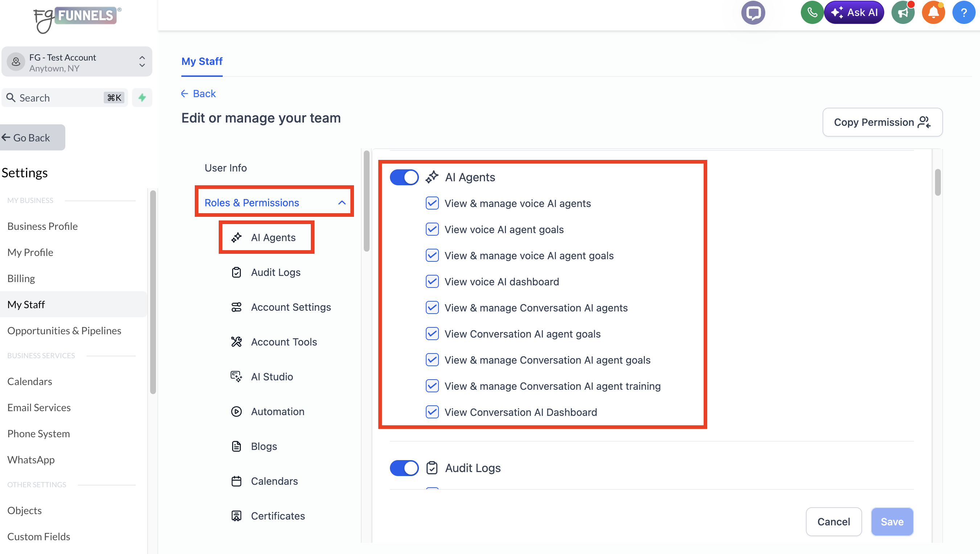980x554 pixels.
Task: Open Custom Fields settings
Action: point(39,537)
